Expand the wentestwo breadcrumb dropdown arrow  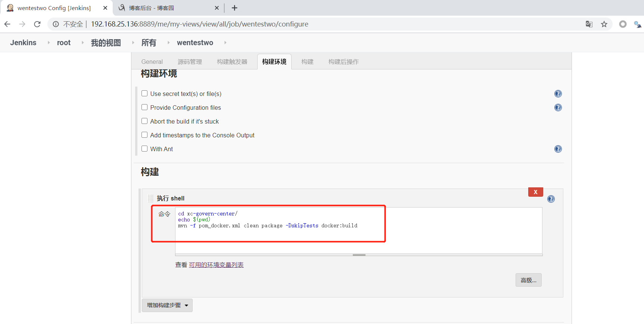pos(225,43)
